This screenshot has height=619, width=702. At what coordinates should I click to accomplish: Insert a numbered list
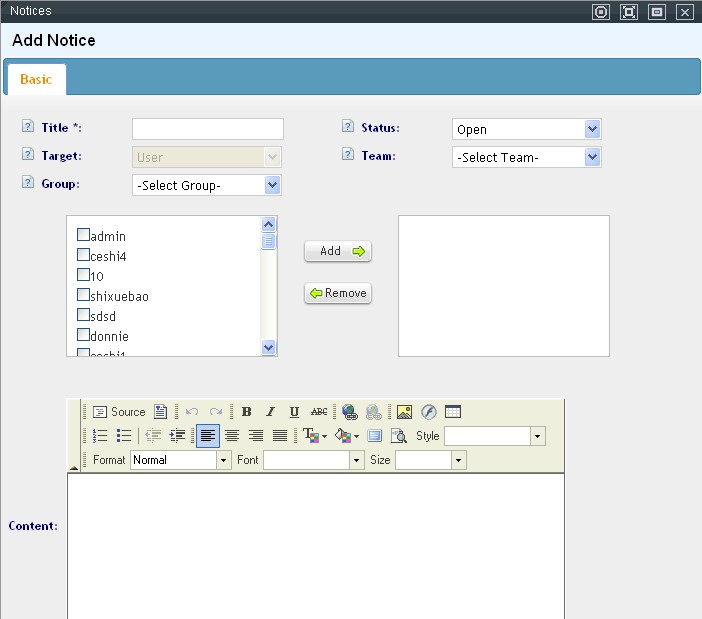point(100,436)
